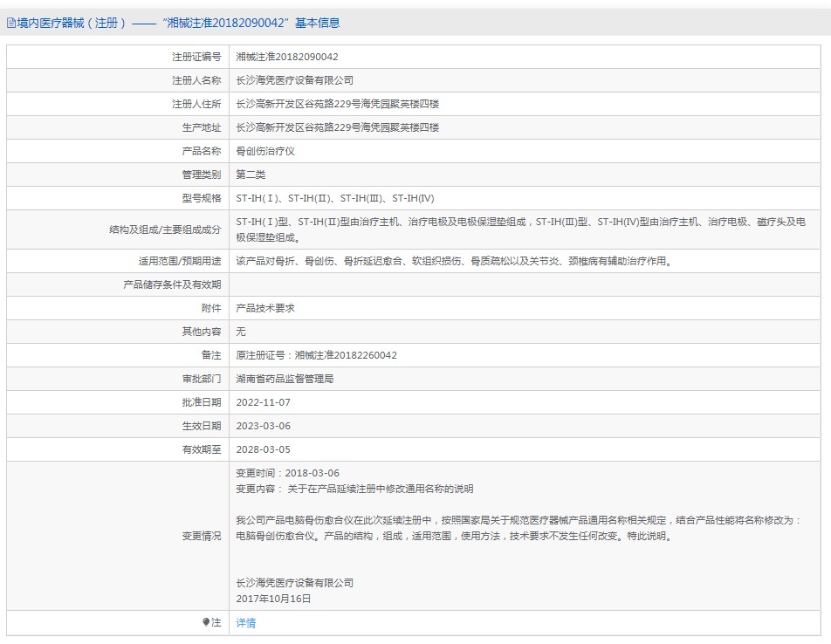The height and width of the screenshot is (644, 831).
Task: Select expiry date 2028-03-05
Action: (264, 449)
